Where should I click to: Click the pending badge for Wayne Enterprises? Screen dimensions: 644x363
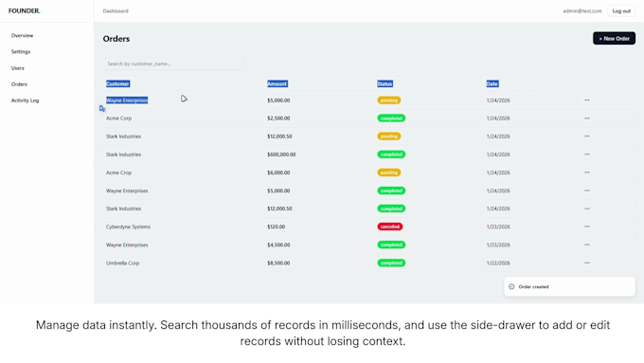[389, 100]
